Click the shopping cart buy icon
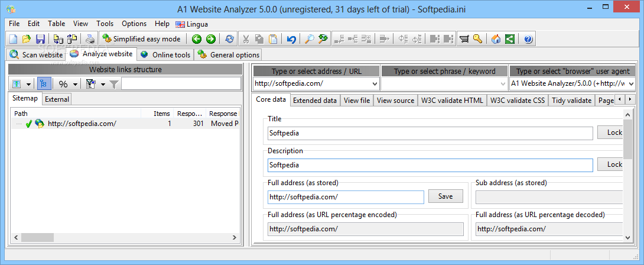 click(464, 39)
